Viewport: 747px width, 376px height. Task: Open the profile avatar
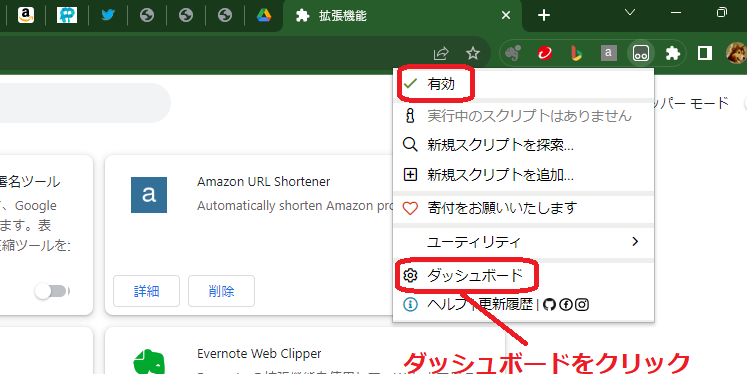point(737,53)
